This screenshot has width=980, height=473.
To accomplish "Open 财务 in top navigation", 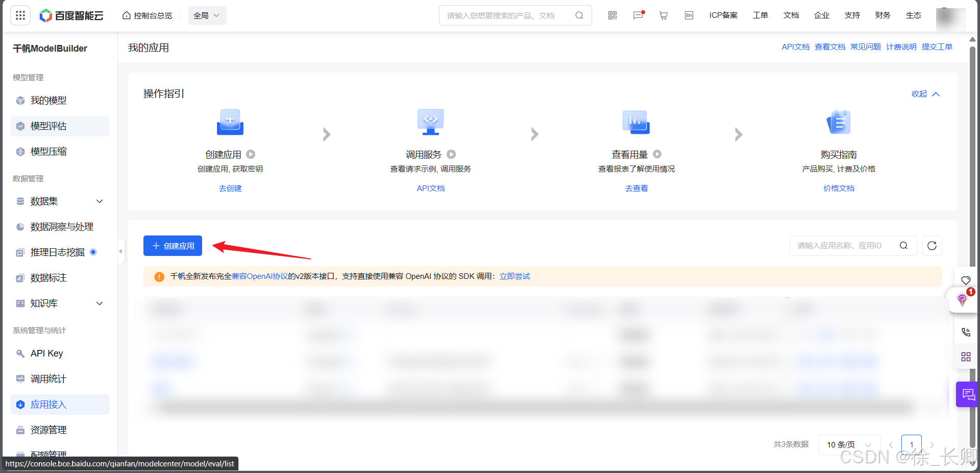I will 883,15.
